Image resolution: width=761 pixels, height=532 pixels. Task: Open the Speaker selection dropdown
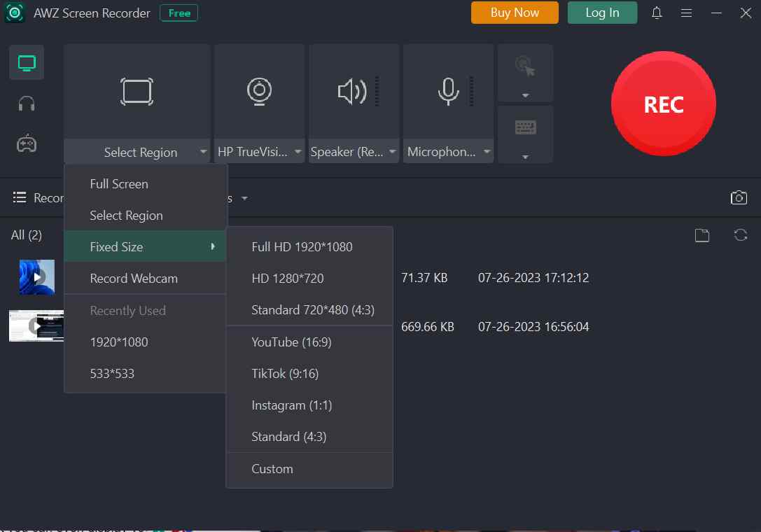point(392,151)
